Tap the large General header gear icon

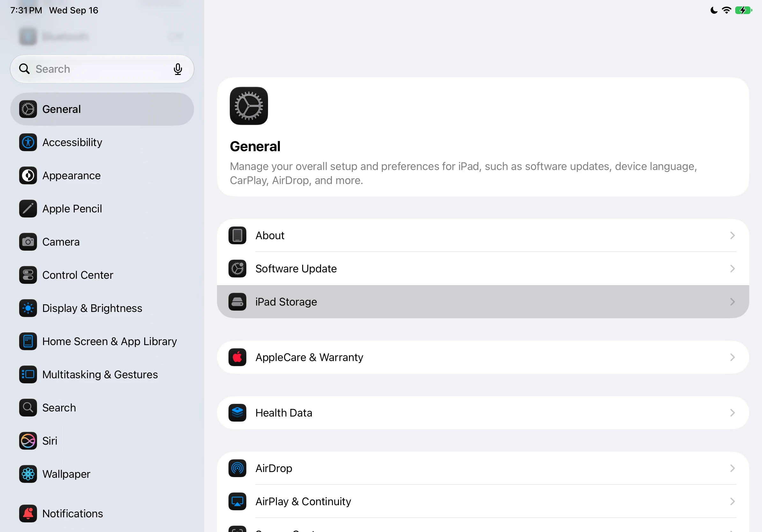[x=249, y=106]
